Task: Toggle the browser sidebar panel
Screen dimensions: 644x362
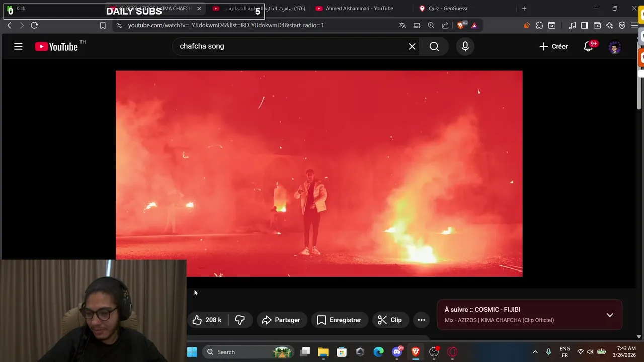Action: pyautogui.click(x=585, y=25)
